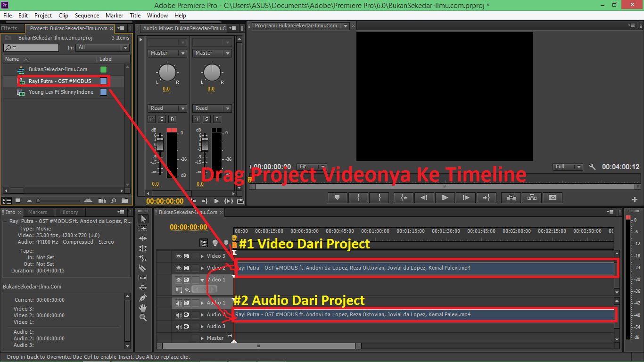Open the Sequence menu
644x362 pixels.
click(87, 16)
